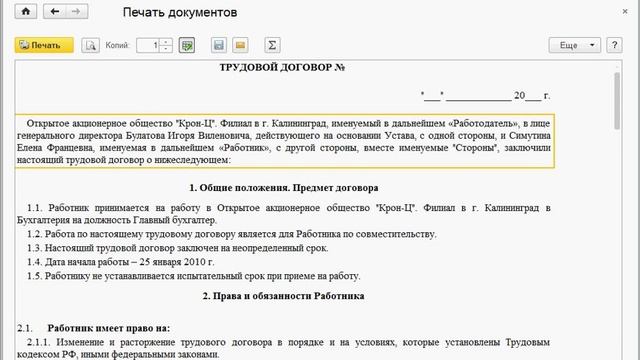640x360 pixels.
Task: Click the line Работник имеет право на:
Action: click(109, 328)
